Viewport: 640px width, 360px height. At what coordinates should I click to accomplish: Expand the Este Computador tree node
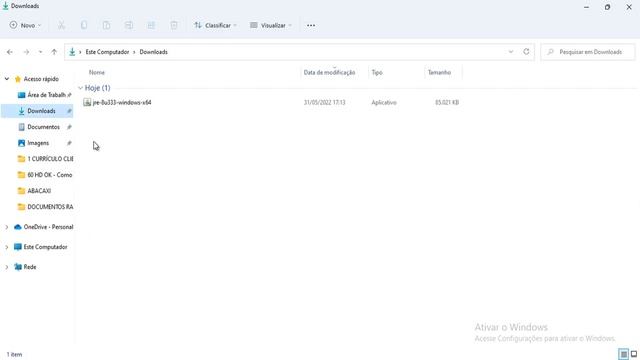point(7,247)
